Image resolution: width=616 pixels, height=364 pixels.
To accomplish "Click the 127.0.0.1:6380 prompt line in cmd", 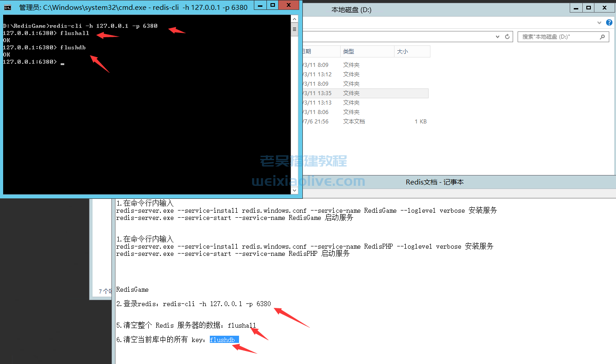I will 30,61.
